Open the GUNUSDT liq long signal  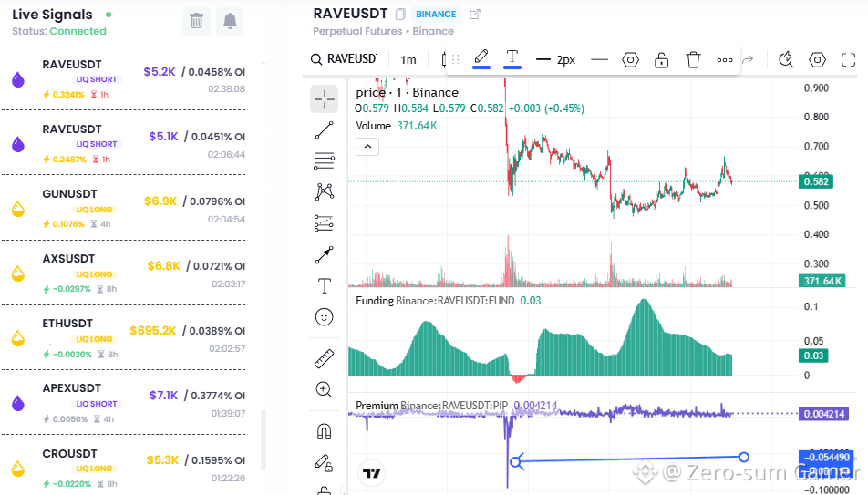pos(123,208)
